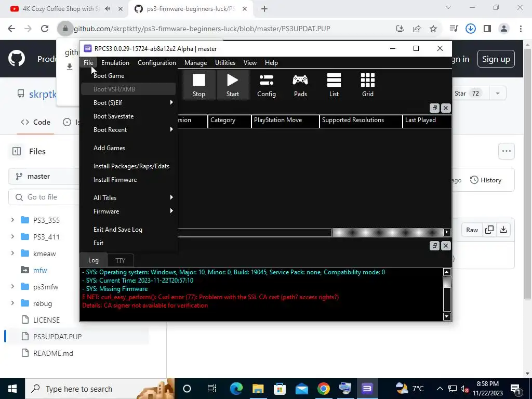Open Microsoft Edge from taskbar
Image resolution: width=532 pixels, height=399 pixels.
pyautogui.click(x=236, y=389)
